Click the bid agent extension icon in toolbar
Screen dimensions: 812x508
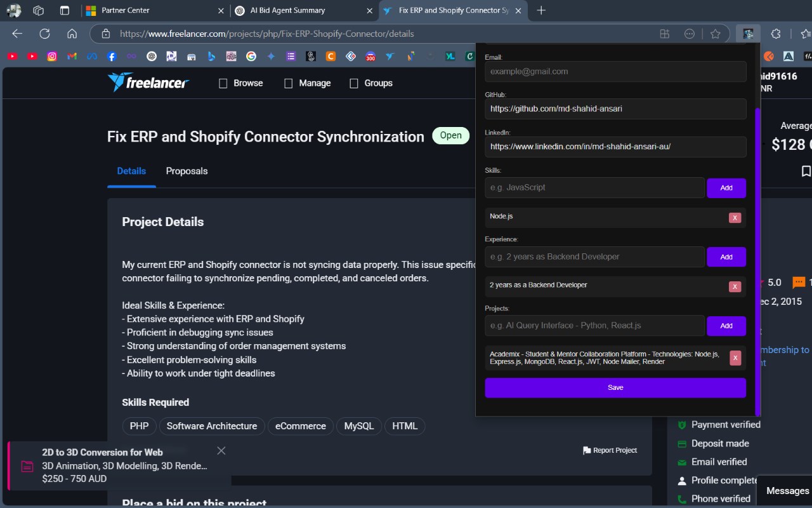click(749, 34)
